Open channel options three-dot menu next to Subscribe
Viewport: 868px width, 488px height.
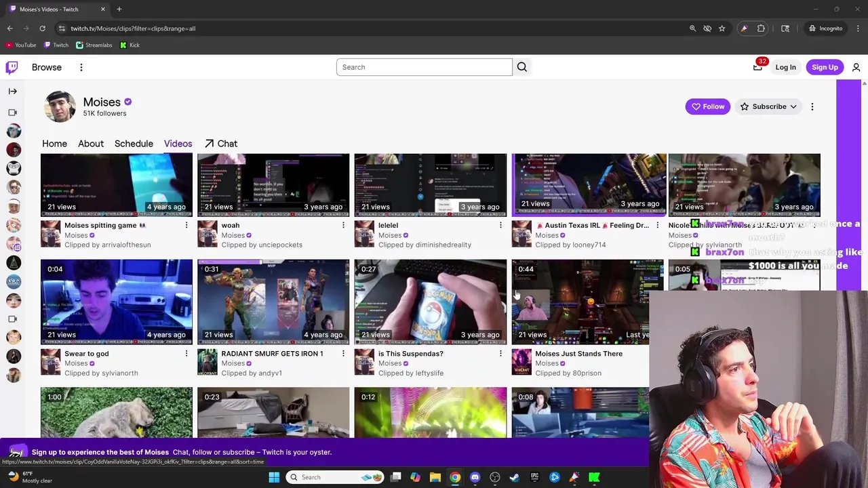812,106
